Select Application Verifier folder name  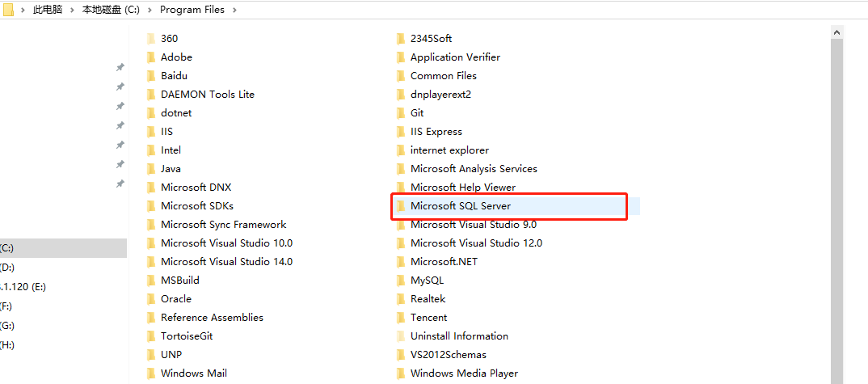pyautogui.click(x=455, y=57)
